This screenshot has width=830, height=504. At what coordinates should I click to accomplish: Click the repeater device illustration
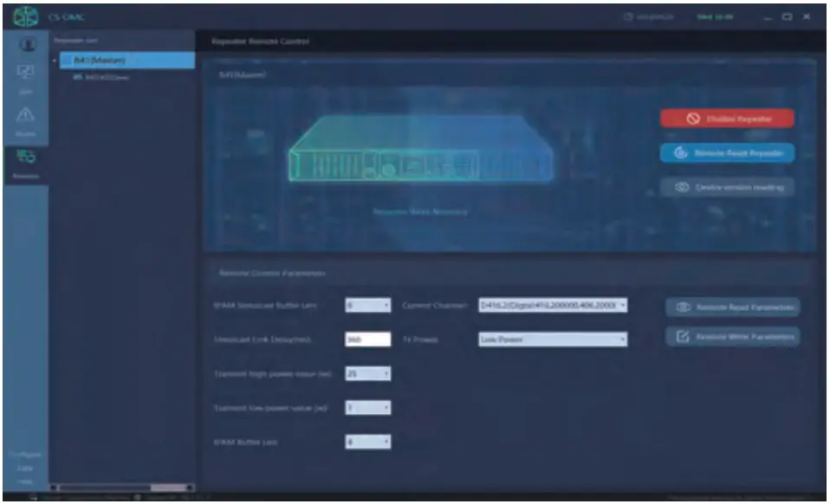(x=421, y=149)
